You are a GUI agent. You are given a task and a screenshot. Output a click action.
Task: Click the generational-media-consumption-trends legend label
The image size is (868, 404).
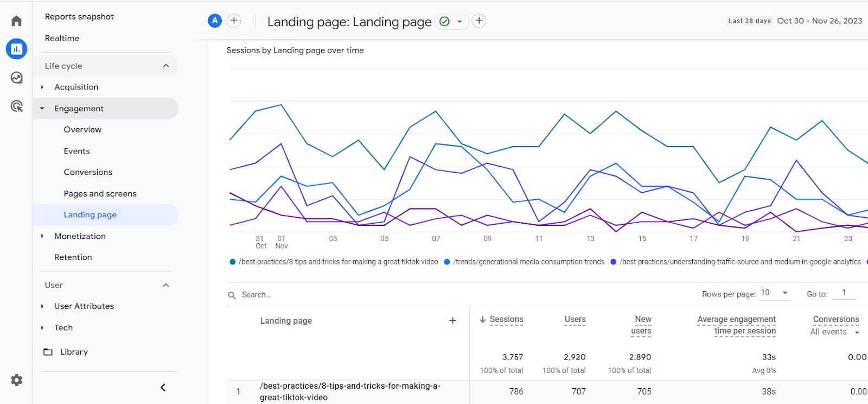(x=528, y=262)
